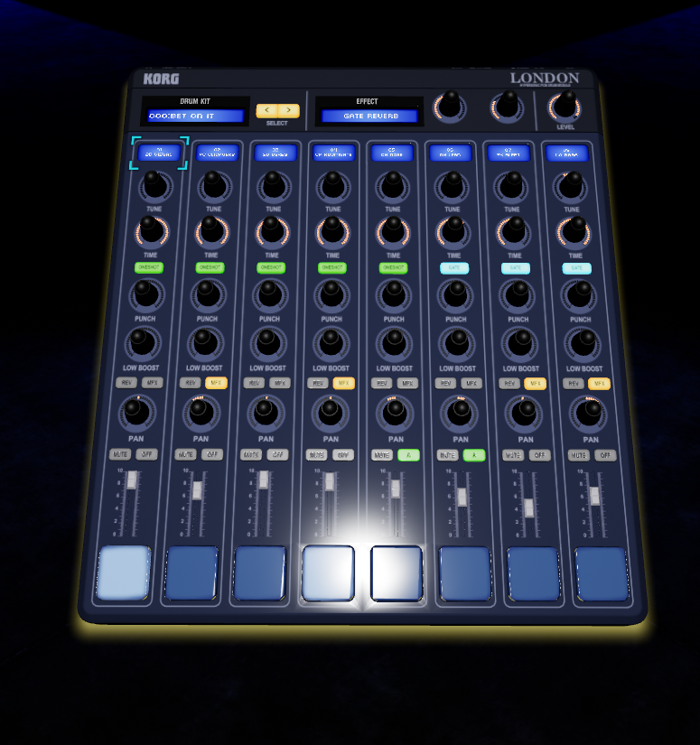Hit the first channel drum pad
The height and width of the screenshot is (745, 700).
[x=124, y=572]
